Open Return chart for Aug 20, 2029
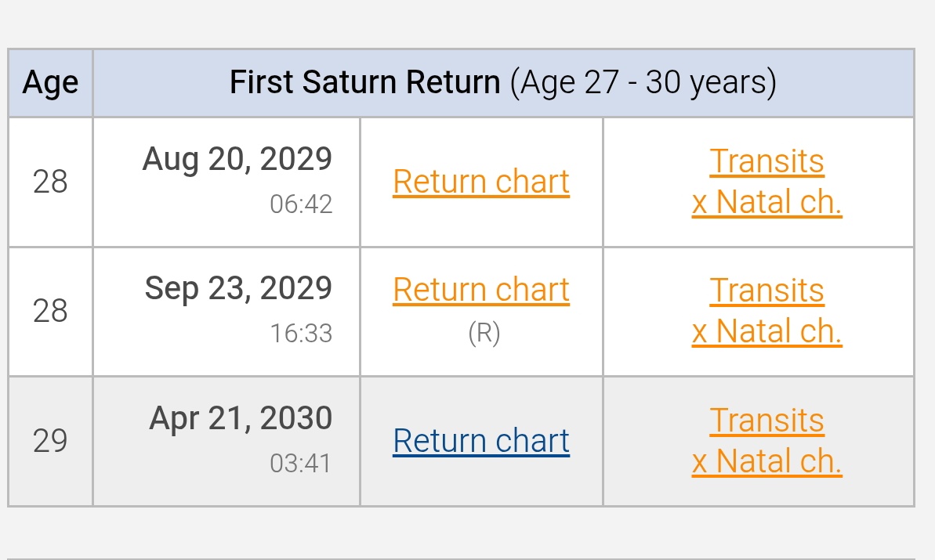The image size is (935, 560). 481,182
